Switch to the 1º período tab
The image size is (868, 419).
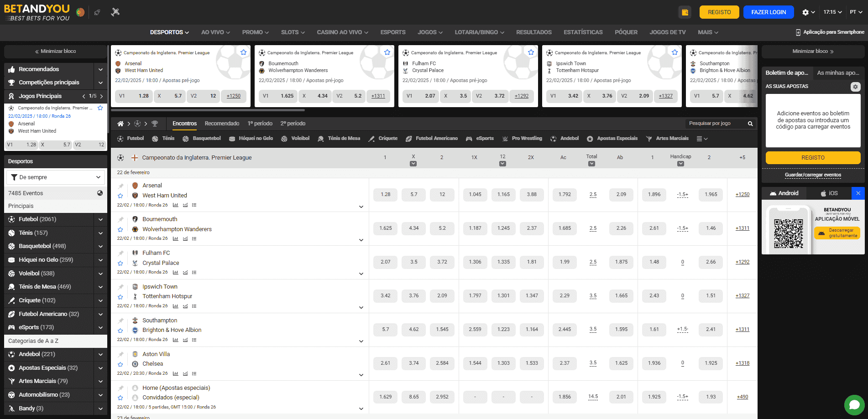point(260,124)
